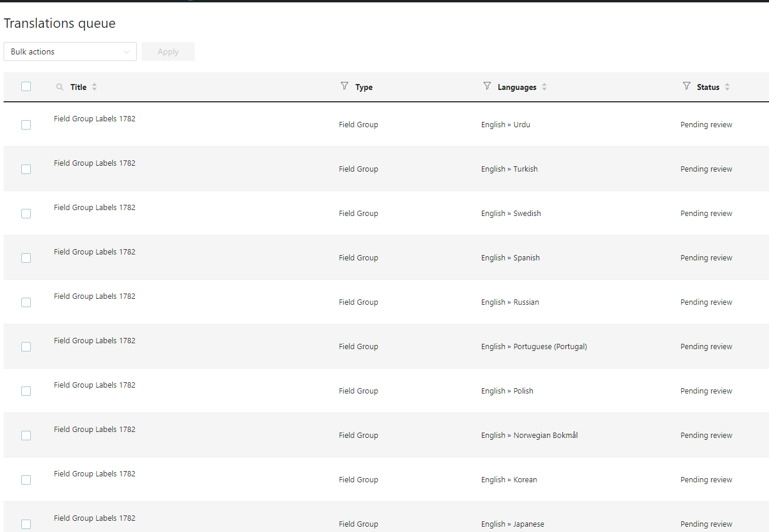The height and width of the screenshot is (532, 769).
Task: Select the English » Polish row checkbox
Action: point(26,391)
